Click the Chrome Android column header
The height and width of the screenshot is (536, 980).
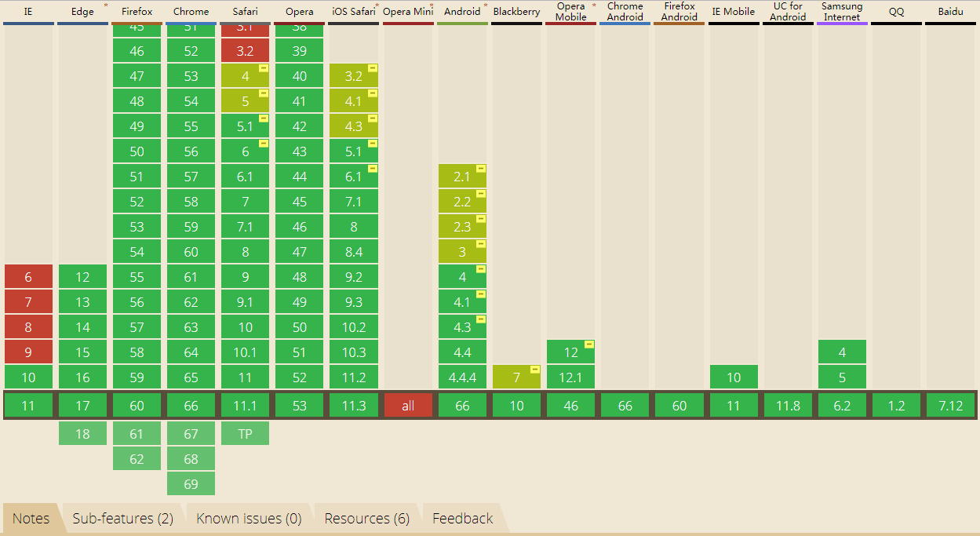pos(625,12)
